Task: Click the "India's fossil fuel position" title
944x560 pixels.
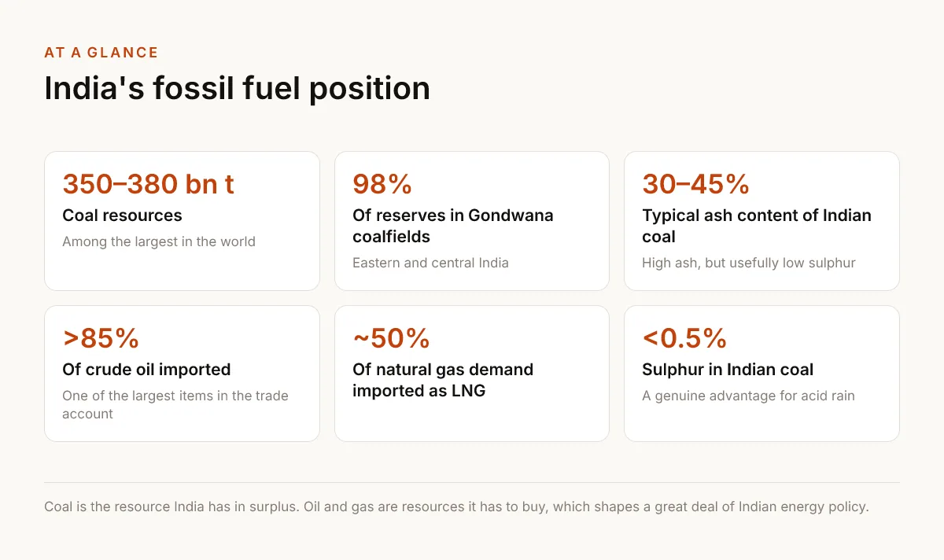Action: (237, 88)
